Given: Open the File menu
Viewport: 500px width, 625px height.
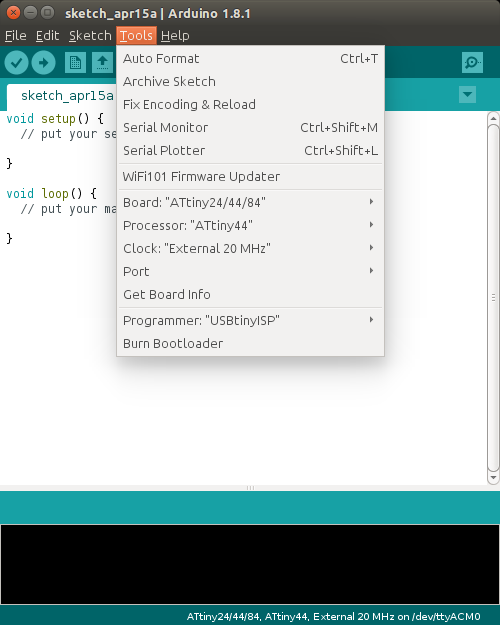Looking at the screenshot, I should tap(16, 36).
